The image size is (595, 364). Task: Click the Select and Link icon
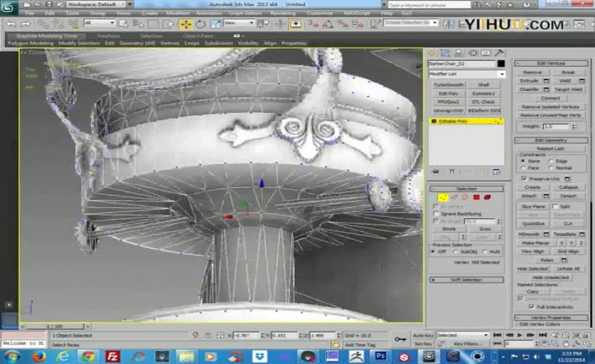pyautogui.click(x=43, y=24)
